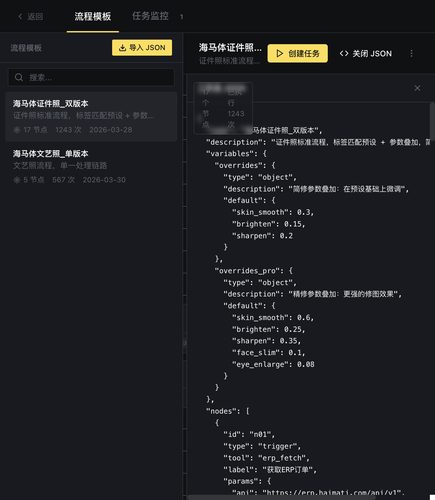Click the download icon in 导入 JSON

(122, 48)
